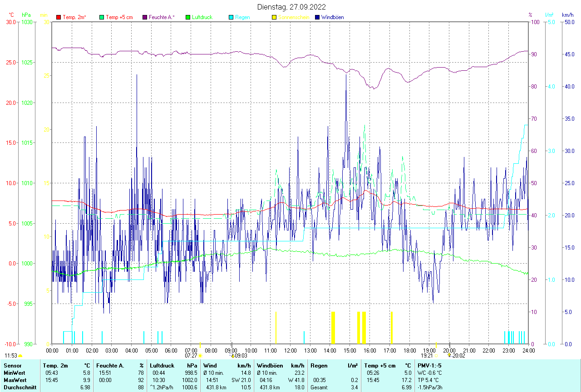581x392 pixels.
Task: Click the yellow Sonnenschein legend swatch
Action: tap(274, 17)
